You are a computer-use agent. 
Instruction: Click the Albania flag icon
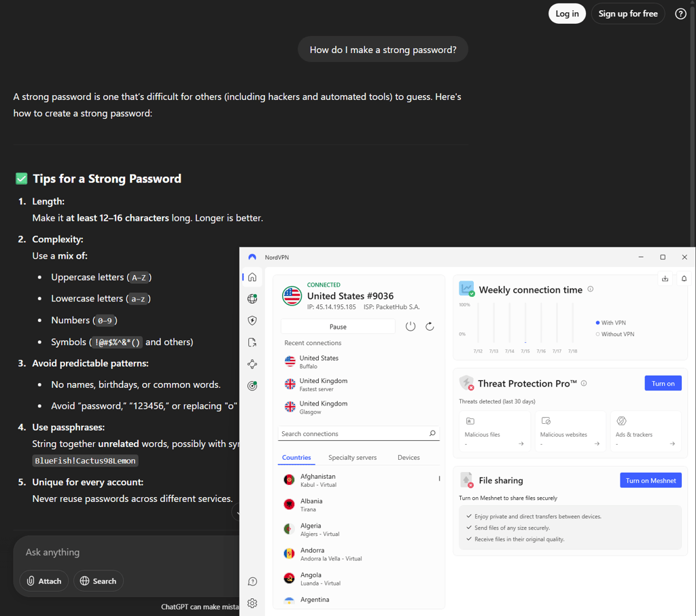tap(289, 504)
